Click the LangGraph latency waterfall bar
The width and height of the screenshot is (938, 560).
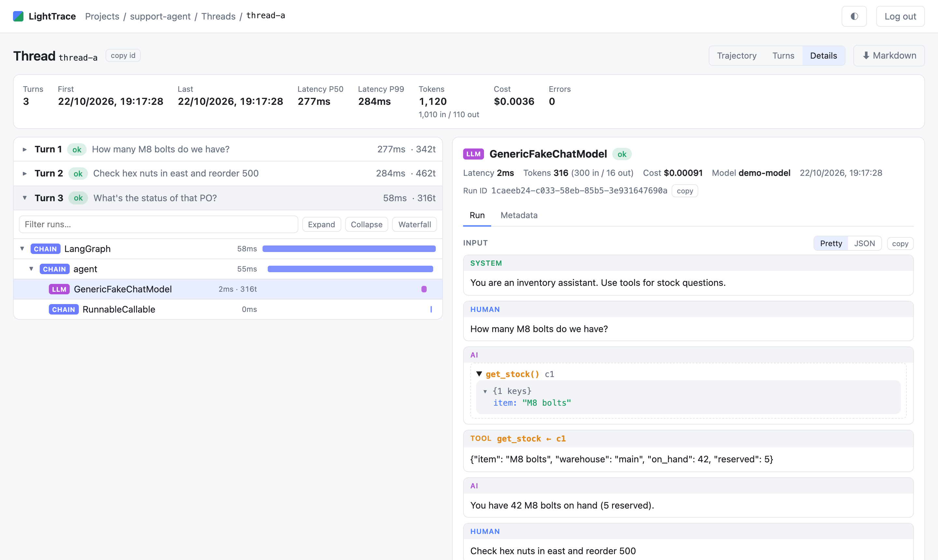(x=349, y=249)
